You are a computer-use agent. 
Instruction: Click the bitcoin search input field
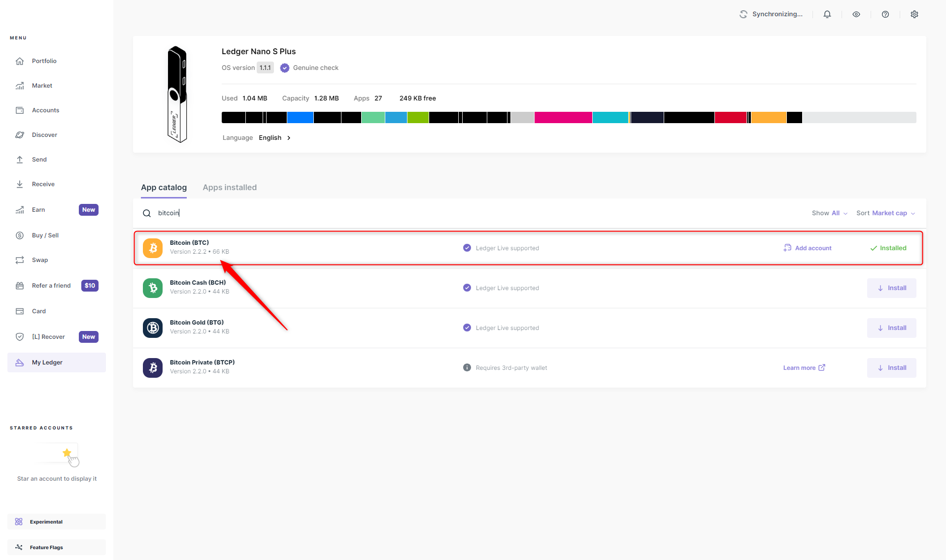tap(345, 213)
